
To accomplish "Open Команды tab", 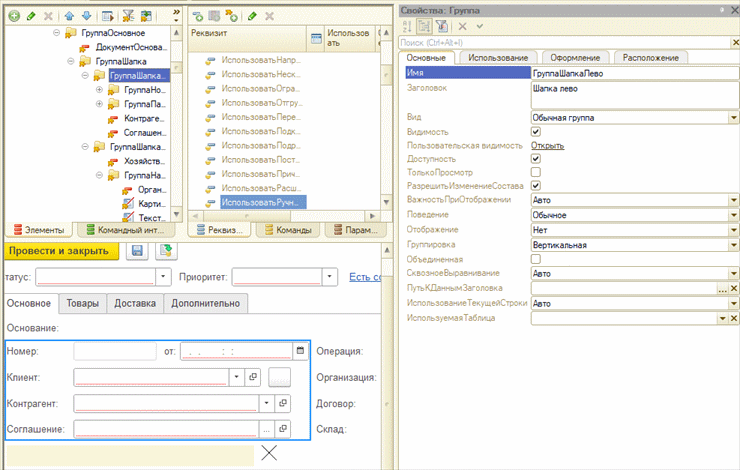I will click(x=288, y=230).
